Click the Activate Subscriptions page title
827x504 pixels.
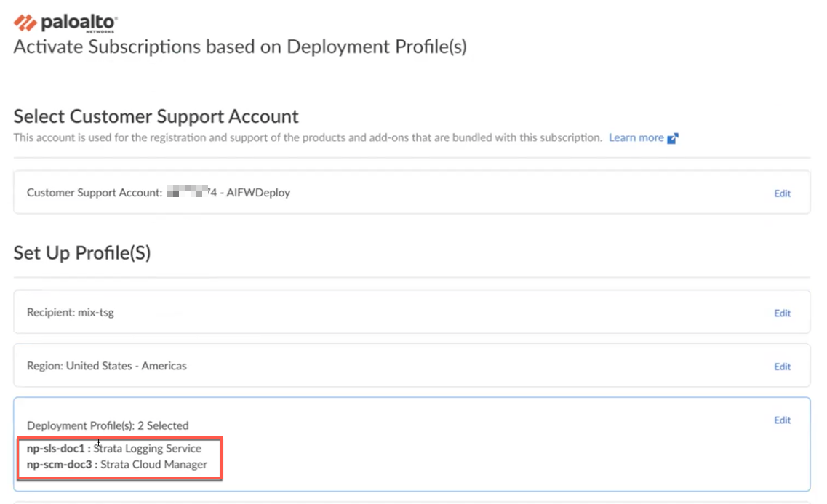[240, 47]
